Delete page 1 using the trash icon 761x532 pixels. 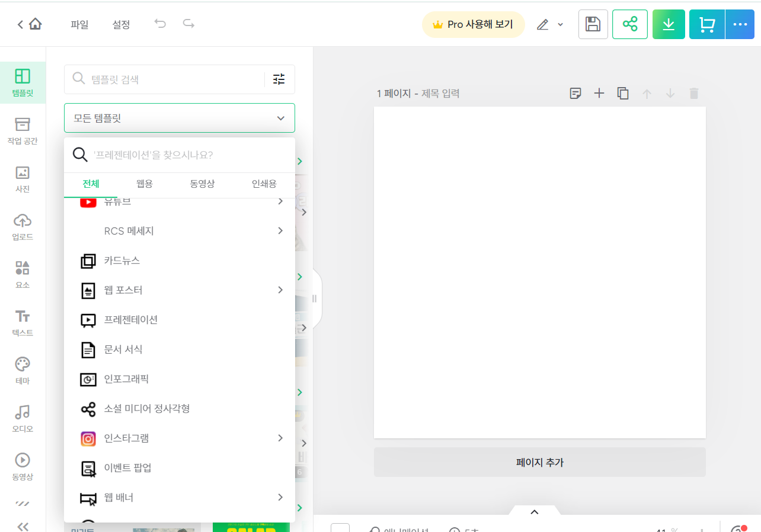click(693, 93)
